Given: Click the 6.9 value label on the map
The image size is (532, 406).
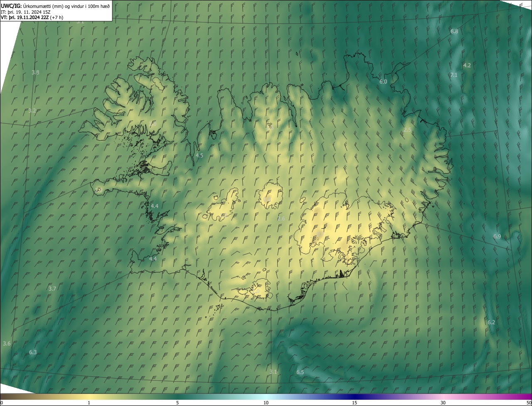Looking at the screenshot, I should pos(497,236).
